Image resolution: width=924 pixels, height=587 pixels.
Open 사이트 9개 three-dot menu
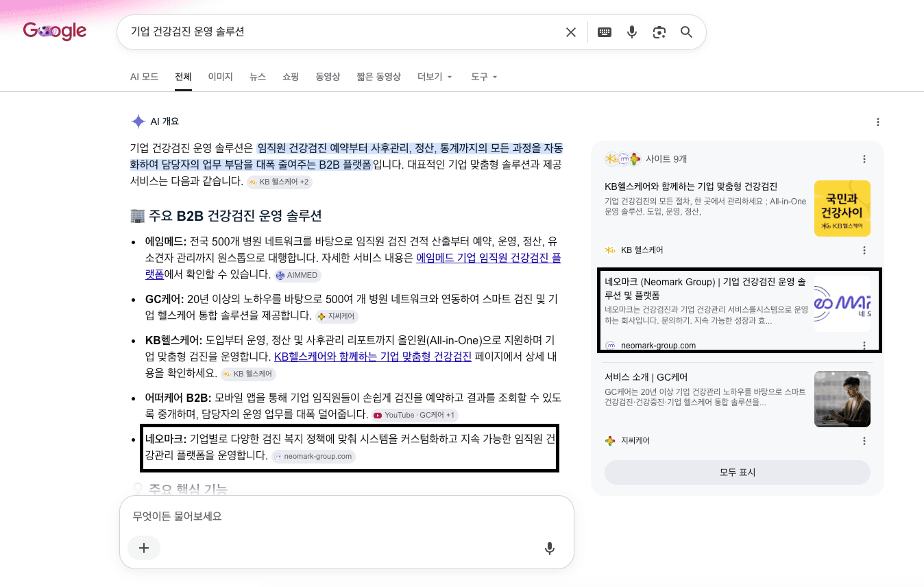tap(864, 159)
